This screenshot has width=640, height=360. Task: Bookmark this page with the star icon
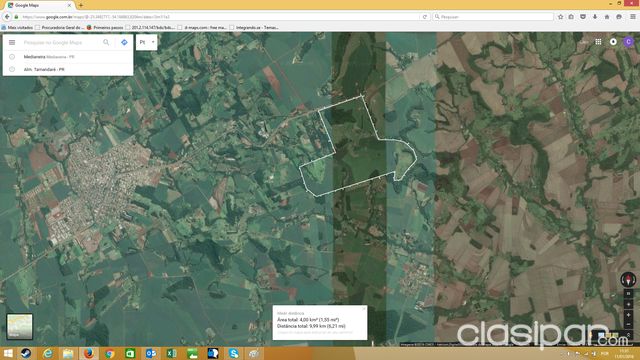tap(560, 17)
